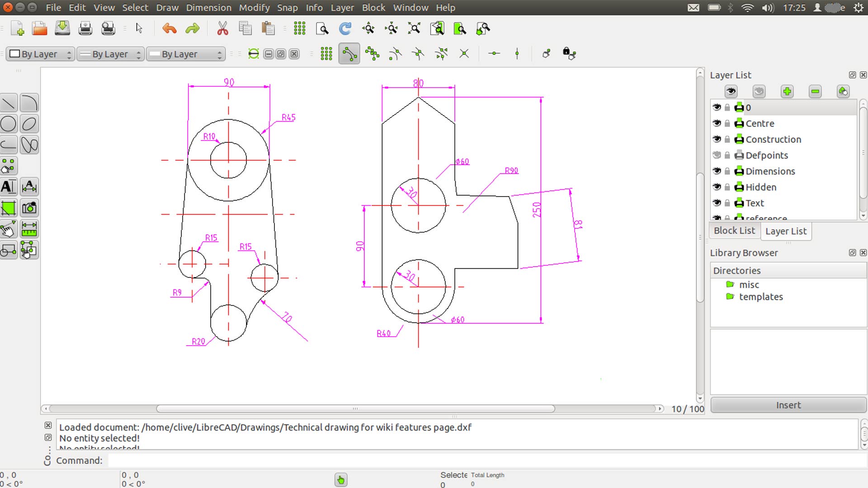Click the Redo tool

point(193,28)
